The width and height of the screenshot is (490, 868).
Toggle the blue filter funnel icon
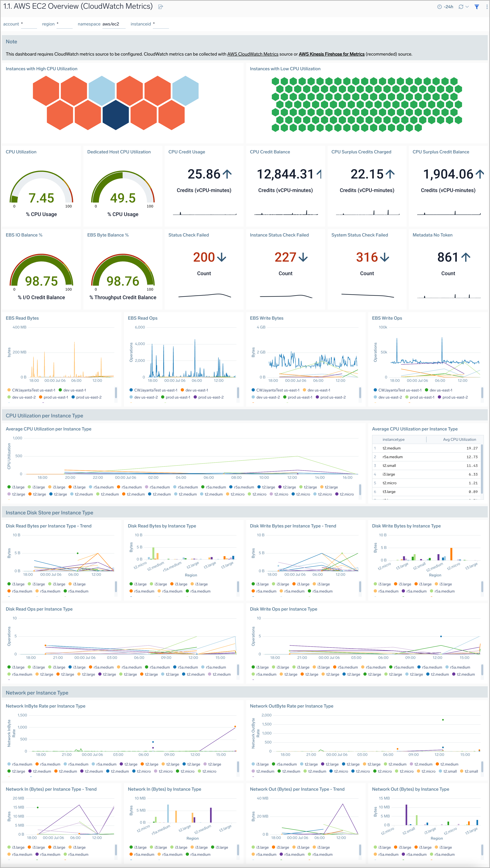point(477,7)
